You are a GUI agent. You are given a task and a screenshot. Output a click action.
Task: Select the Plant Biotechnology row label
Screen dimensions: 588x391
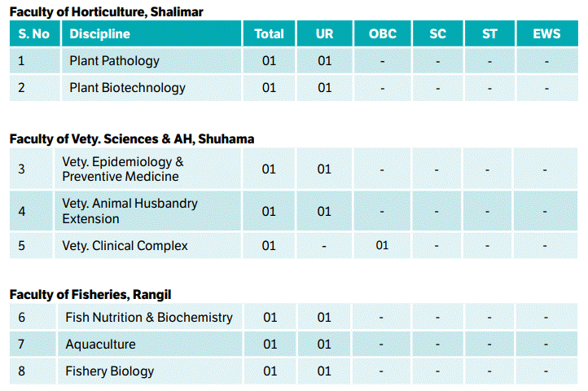pos(127,87)
